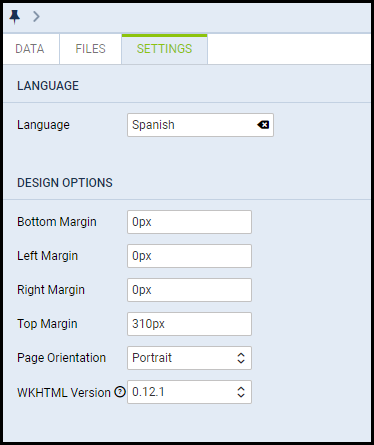
Task: Click the Left Margin label
Action: coord(47,256)
